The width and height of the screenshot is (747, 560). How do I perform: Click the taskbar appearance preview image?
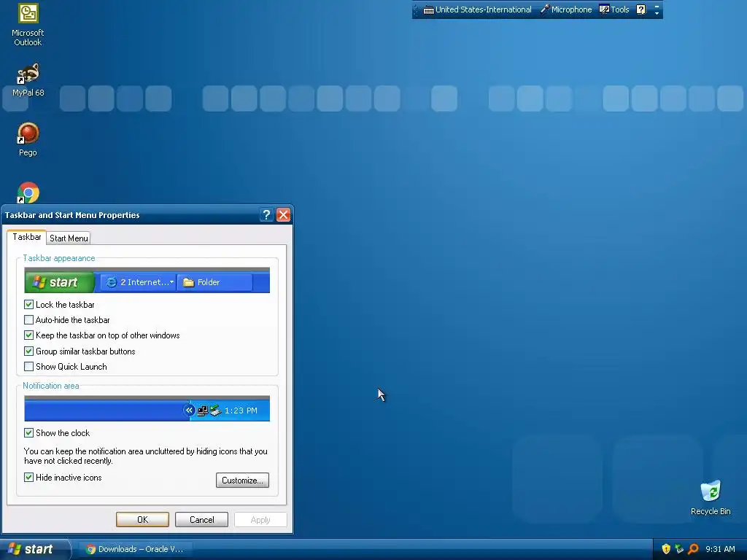147,281
